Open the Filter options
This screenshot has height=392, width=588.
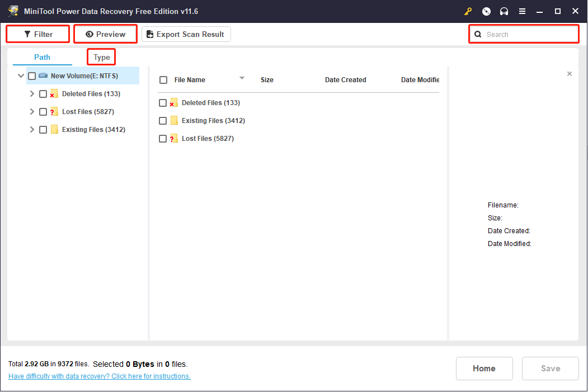tap(38, 34)
